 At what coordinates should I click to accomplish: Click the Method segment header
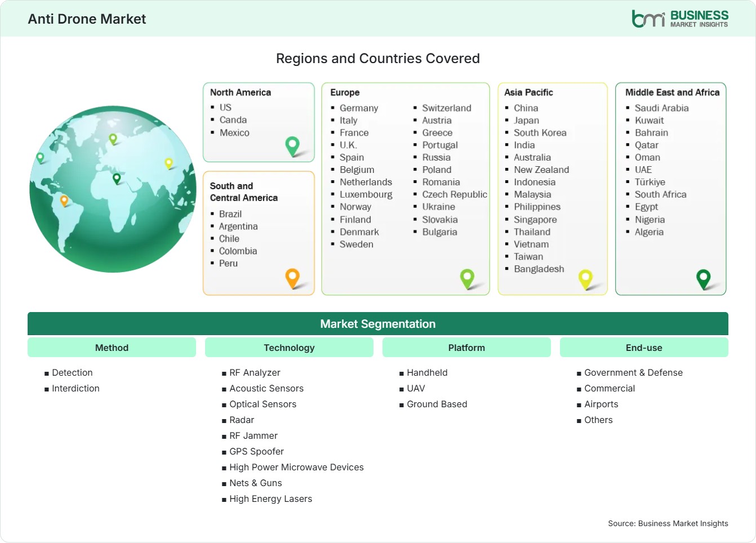coord(112,348)
